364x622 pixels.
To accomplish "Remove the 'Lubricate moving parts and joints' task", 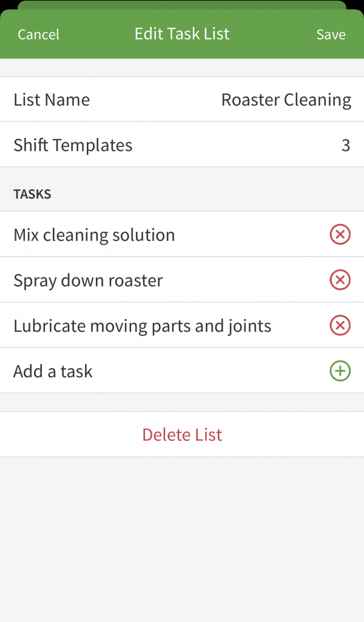I will point(340,326).
